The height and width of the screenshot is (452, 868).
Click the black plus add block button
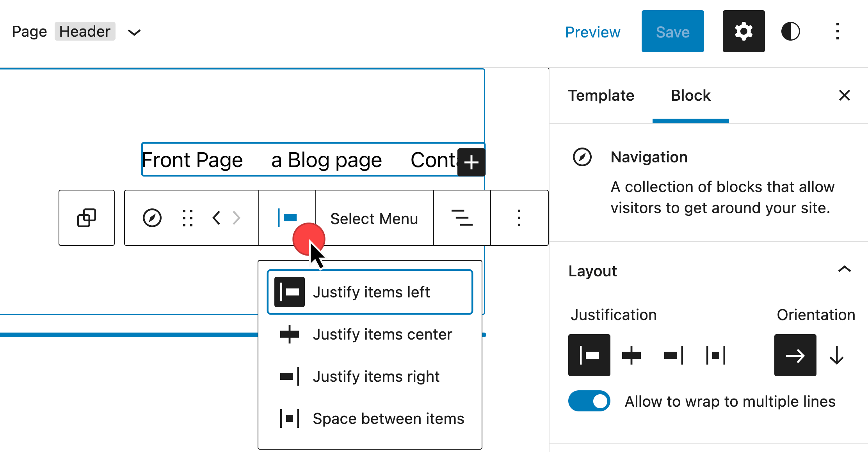(x=471, y=162)
